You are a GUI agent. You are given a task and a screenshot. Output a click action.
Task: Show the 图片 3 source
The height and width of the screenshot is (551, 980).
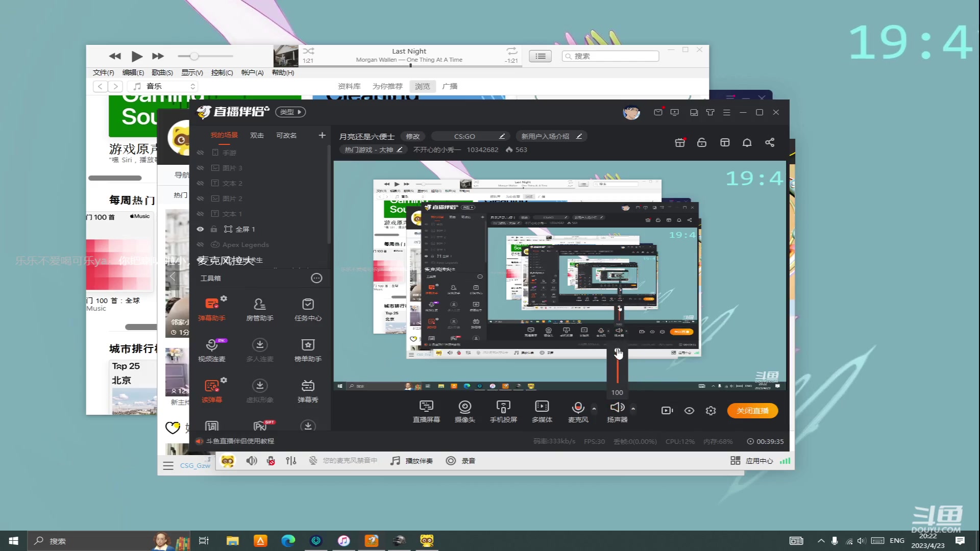[x=200, y=168]
